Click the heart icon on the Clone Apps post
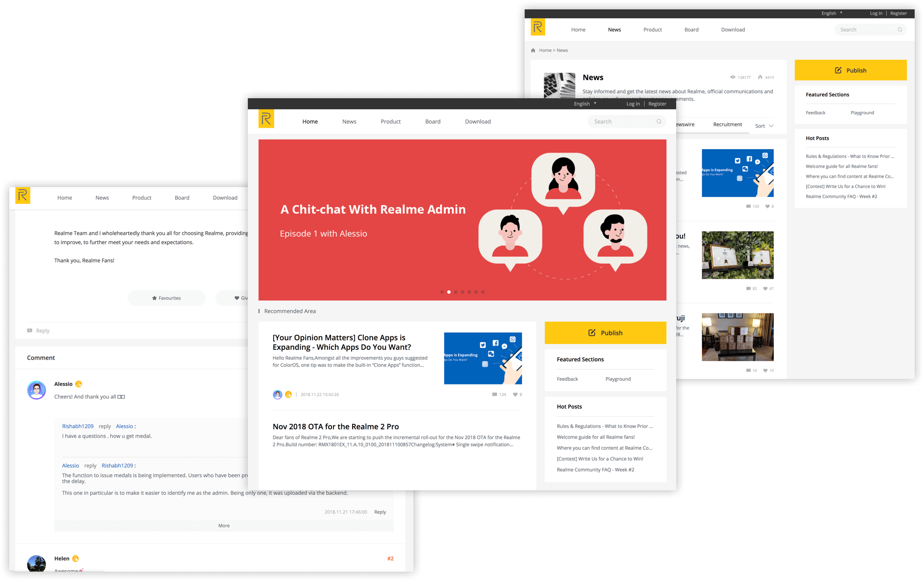924x581 pixels. click(515, 394)
